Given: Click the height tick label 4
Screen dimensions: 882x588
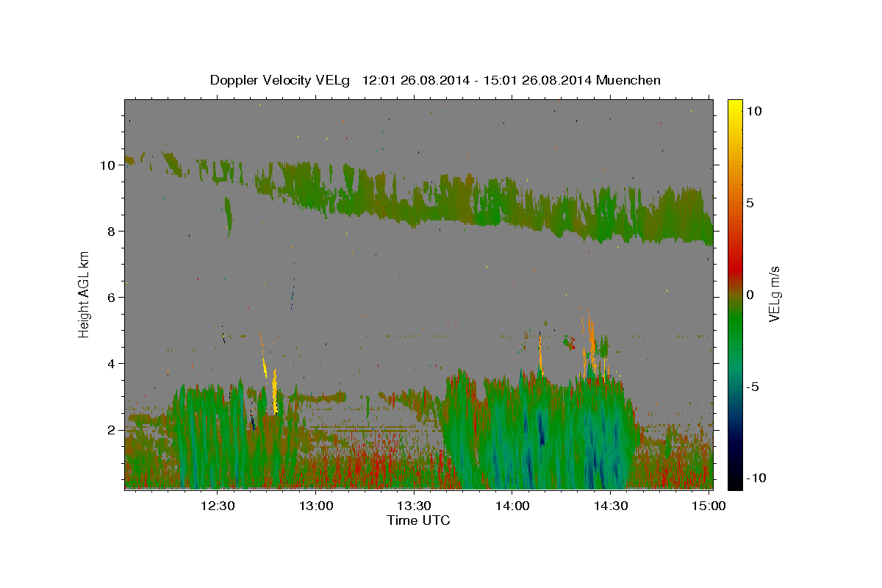Looking at the screenshot, I should coord(112,364).
